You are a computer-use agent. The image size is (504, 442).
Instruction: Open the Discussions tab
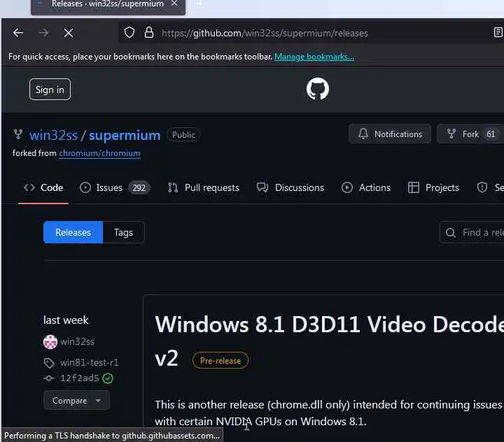[x=290, y=187]
